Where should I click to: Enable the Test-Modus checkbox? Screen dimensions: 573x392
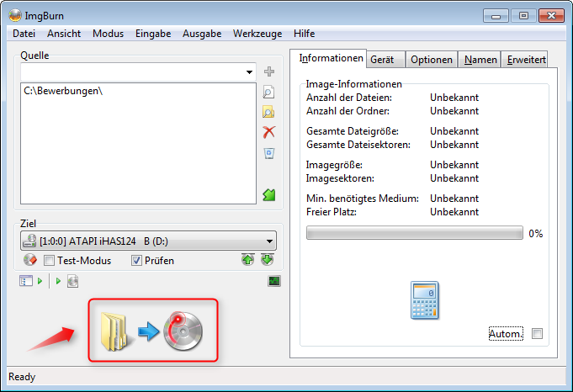point(49,261)
